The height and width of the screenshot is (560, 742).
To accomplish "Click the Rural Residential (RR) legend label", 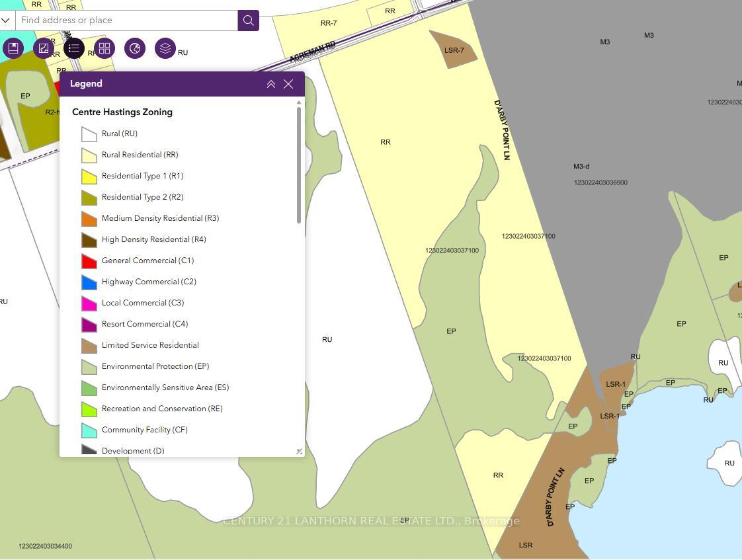I will (140, 155).
